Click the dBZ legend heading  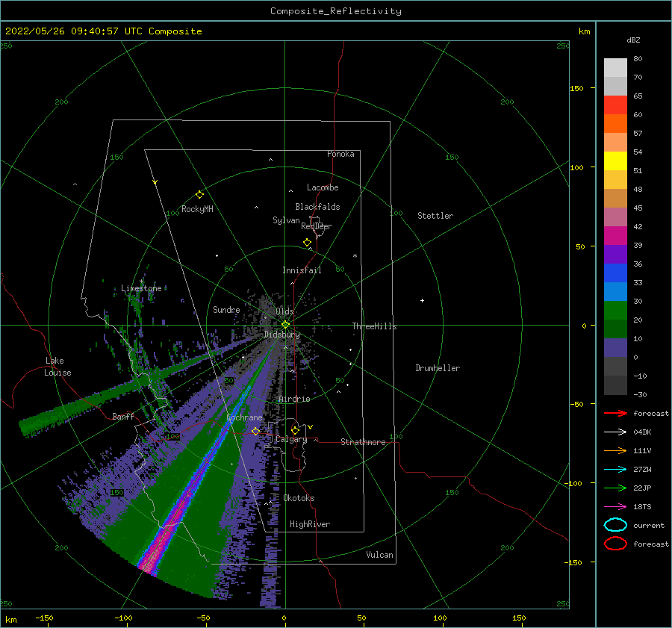tap(633, 40)
